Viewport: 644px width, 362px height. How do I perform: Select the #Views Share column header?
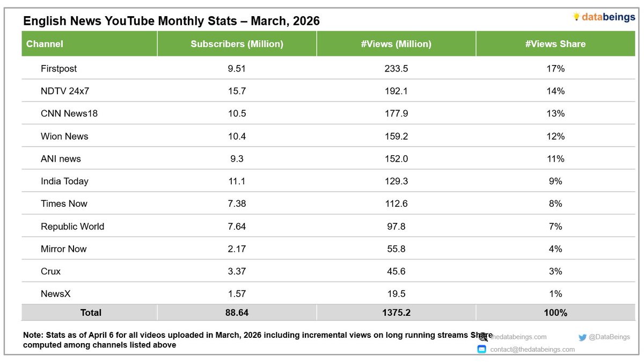pyautogui.click(x=555, y=44)
